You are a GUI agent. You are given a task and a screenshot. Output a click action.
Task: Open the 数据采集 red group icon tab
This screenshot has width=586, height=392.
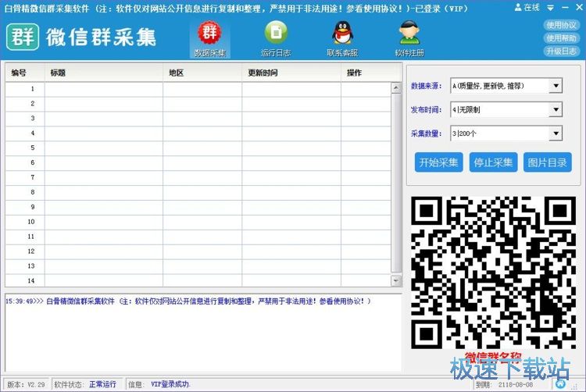point(209,39)
